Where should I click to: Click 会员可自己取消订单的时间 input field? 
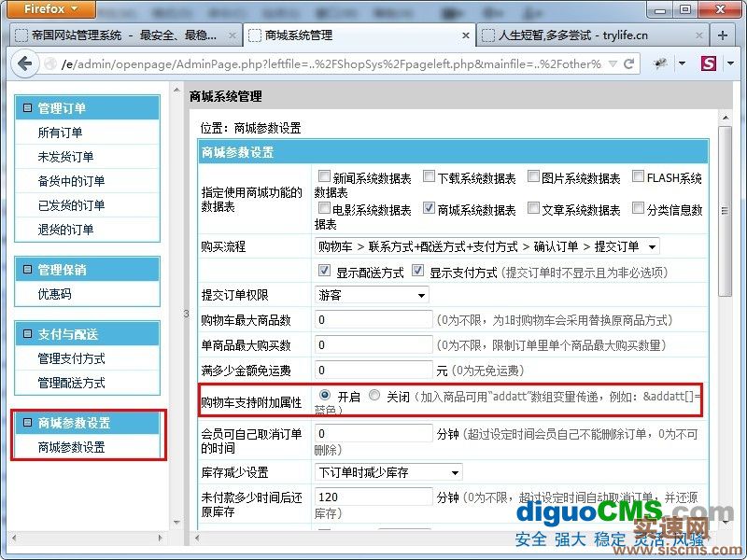tap(374, 433)
